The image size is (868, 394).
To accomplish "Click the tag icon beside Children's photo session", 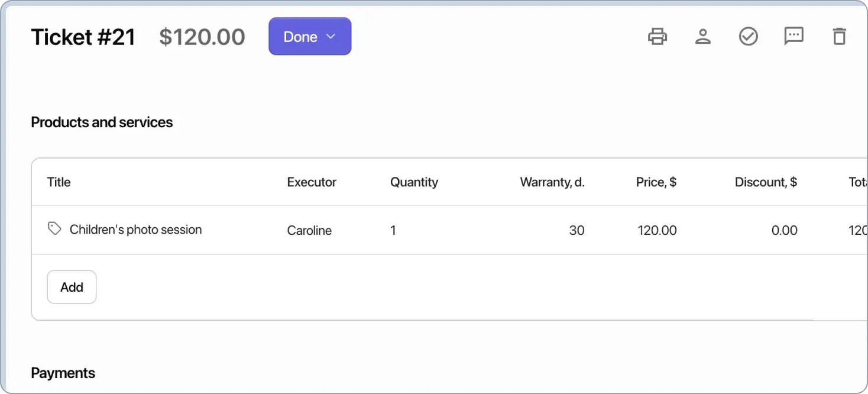I will (x=54, y=229).
